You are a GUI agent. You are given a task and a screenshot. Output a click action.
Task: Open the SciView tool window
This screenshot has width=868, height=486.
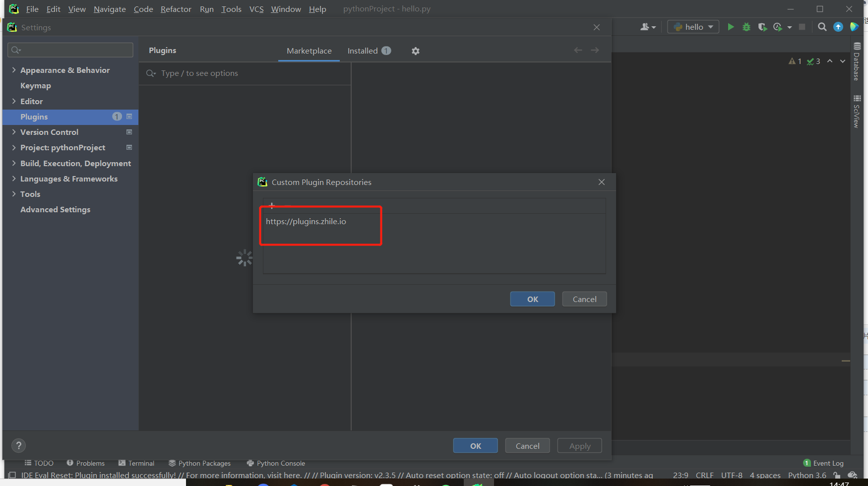point(857,111)
